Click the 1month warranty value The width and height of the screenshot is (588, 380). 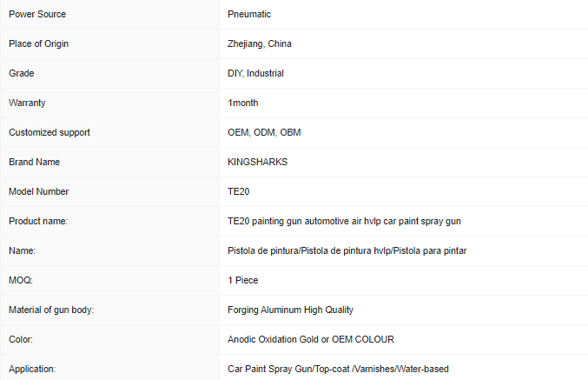(x=242, y=103)
